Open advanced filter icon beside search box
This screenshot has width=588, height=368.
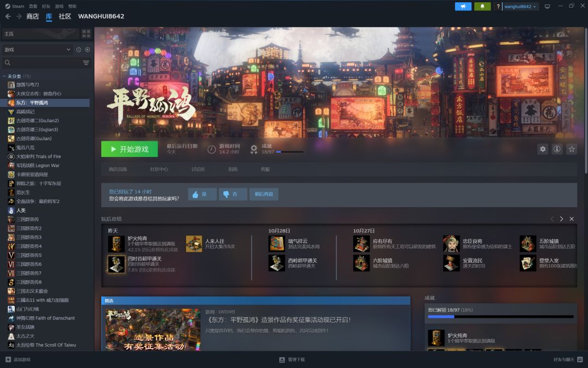point(86,63)
